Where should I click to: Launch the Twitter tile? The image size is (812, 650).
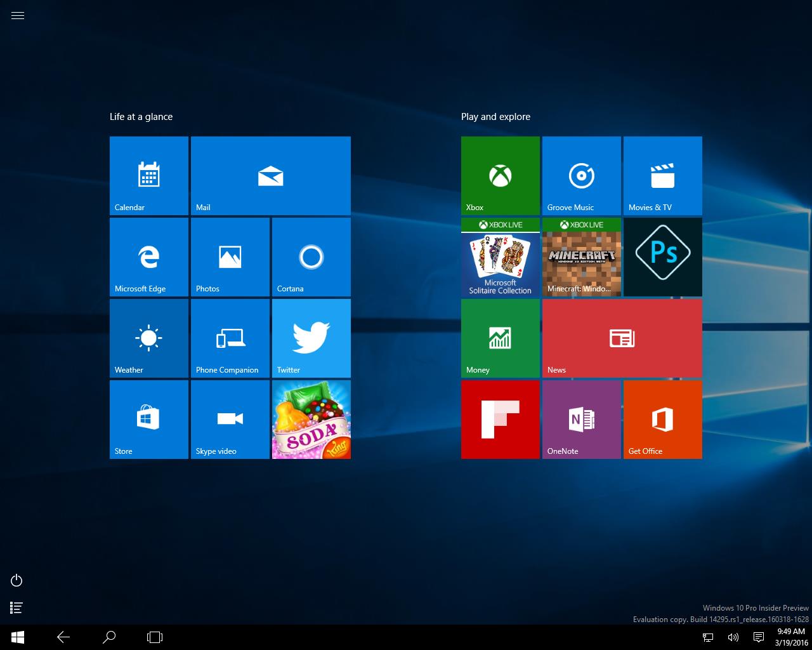[x=311, y=338]
